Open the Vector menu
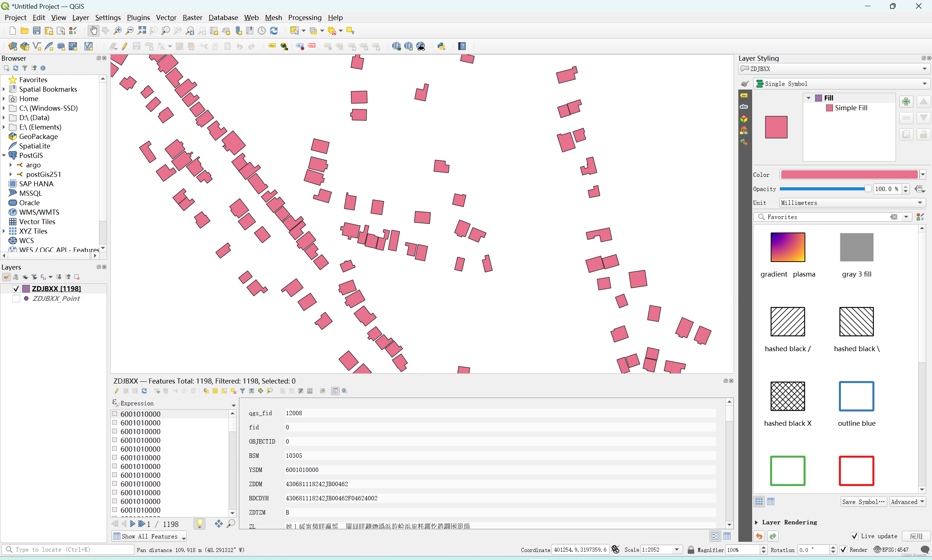 (x=166, y=17)
